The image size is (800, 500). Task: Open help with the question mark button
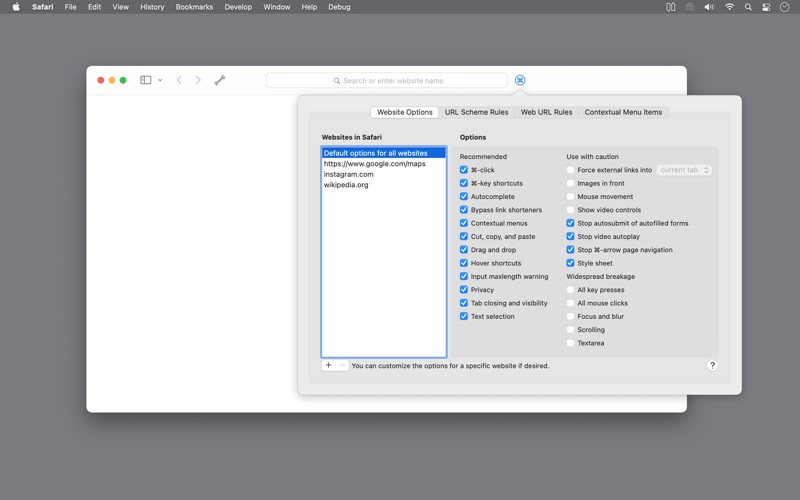pyautogui.click(x=712, y=365)
